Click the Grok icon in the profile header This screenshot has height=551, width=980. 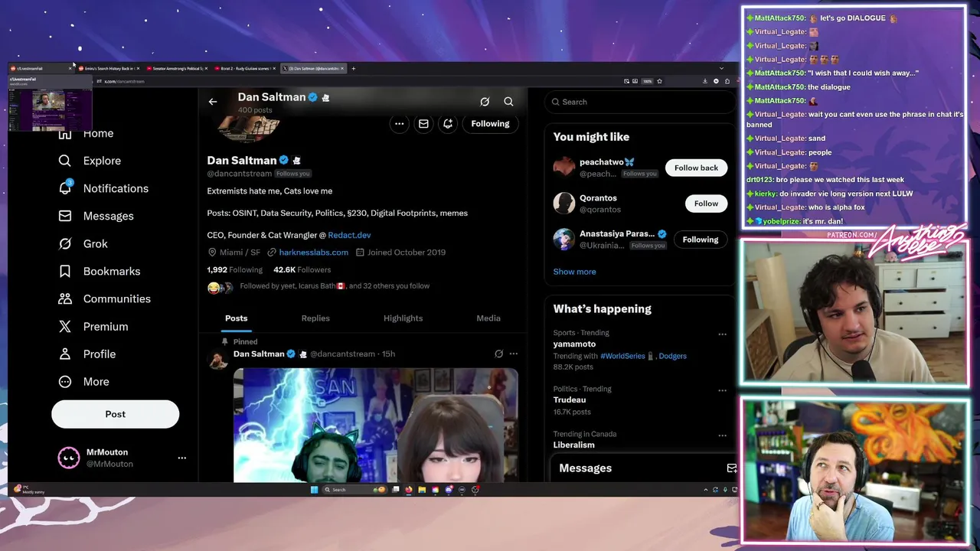click(485, 101)
